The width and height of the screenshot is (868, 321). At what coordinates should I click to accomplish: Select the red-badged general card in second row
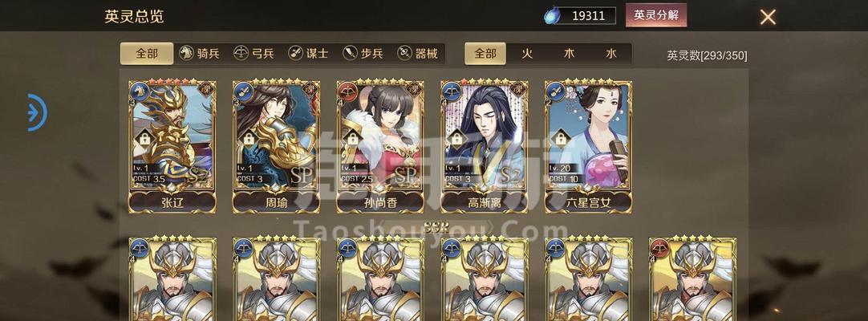pos(692,278)
